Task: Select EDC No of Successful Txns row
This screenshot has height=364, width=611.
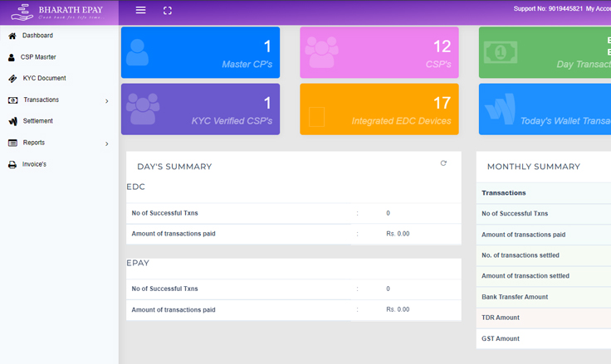Action: click(294, 213)
